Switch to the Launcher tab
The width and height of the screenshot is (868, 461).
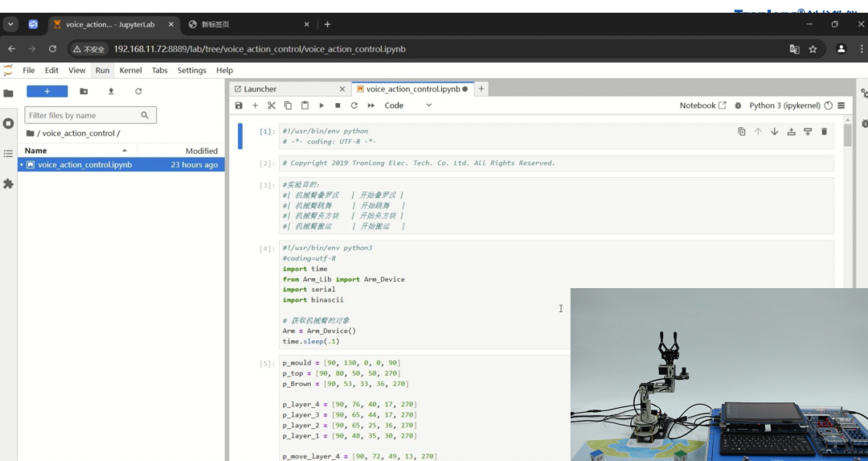pos(260,89)
